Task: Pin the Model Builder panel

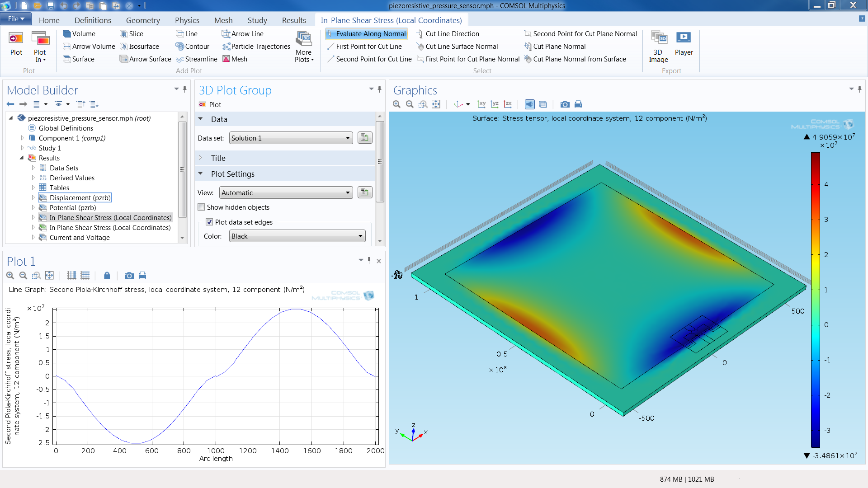Action: coord(184,89)
